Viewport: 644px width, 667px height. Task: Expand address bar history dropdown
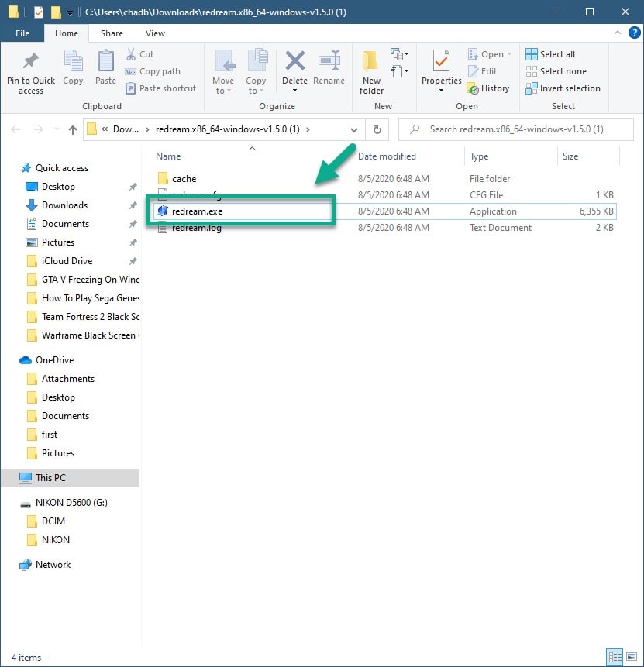(353, 129)
